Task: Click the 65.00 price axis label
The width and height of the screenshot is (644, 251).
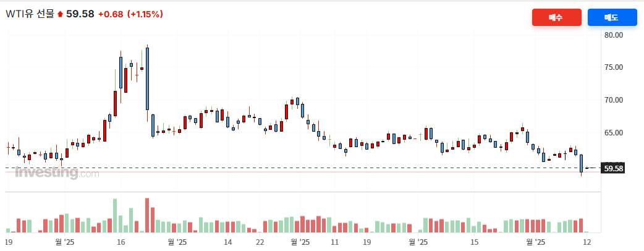Action: pyautogui.click(x=613, y=132)
